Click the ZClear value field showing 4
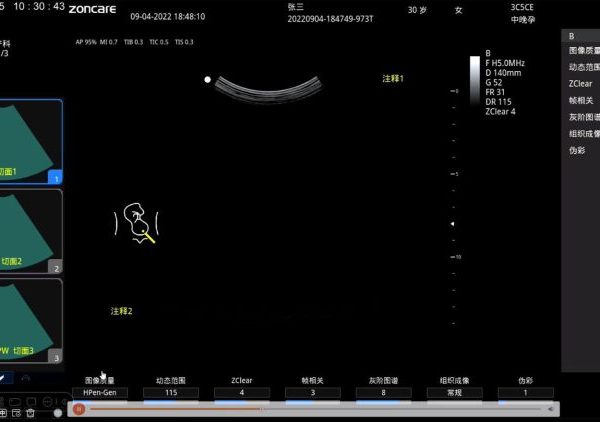The image size is (600, 422). pyautogui.click(x=241, y=393)
